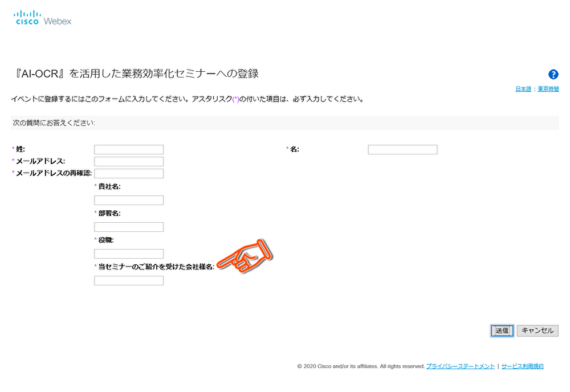Click the 次の質問にお答えください section header bar
This screenshot has height=392, width=570.
pyautogui.click(x=284, y=122)
